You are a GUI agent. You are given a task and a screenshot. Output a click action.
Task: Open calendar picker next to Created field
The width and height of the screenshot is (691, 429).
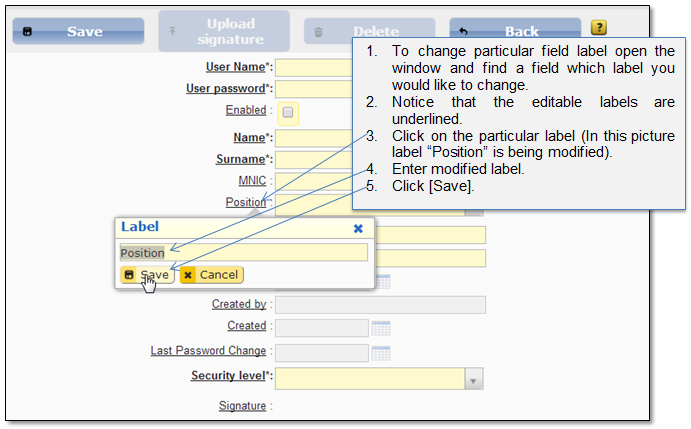point(380,327)
